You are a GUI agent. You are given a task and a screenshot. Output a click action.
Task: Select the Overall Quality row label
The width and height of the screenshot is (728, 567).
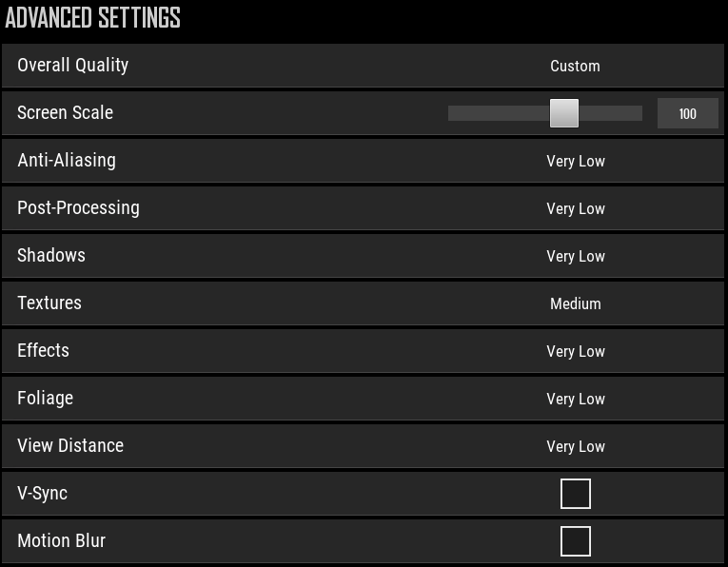pos(73,66)
